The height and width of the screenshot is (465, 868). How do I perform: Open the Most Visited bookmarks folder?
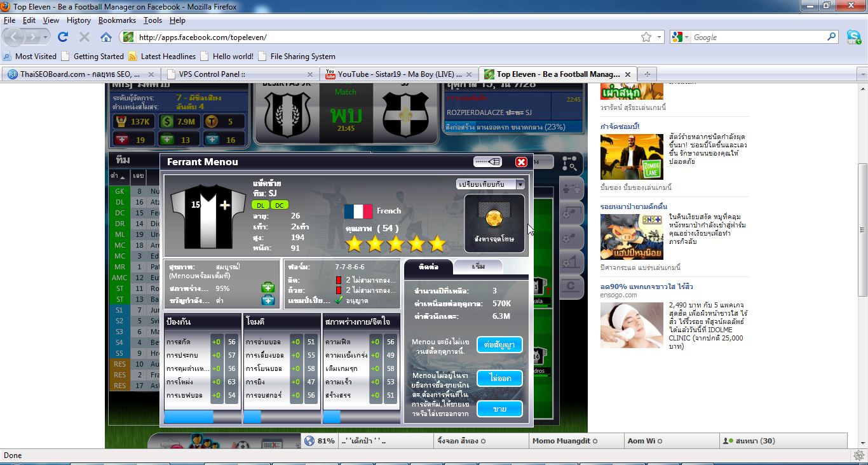pos(30,56)
